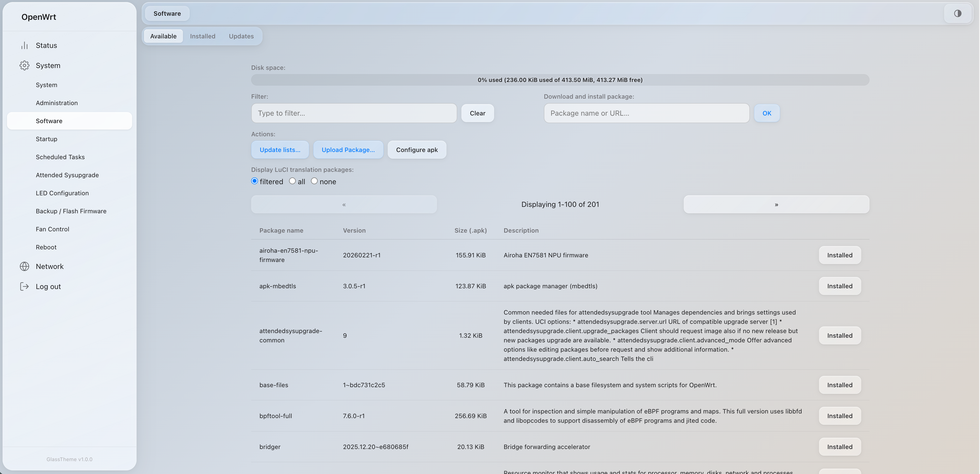This screenshot has height=474, width=980.
Task: Click OK to install package
Action: (767, 113)
